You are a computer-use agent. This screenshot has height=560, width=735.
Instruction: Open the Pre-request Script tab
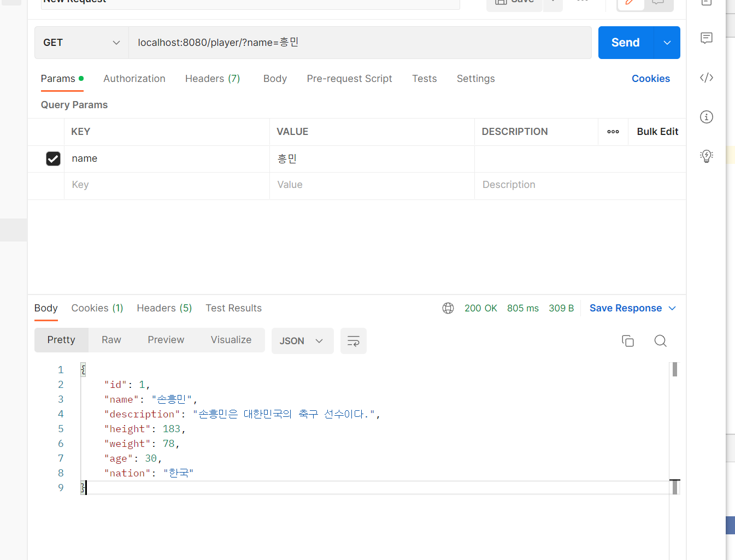point(349,79)
